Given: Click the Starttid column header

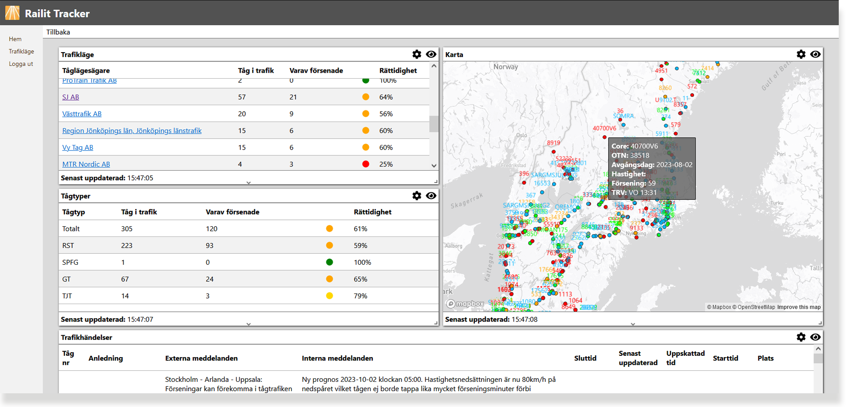Looking at the screenshot, I should tap(725, 359).
